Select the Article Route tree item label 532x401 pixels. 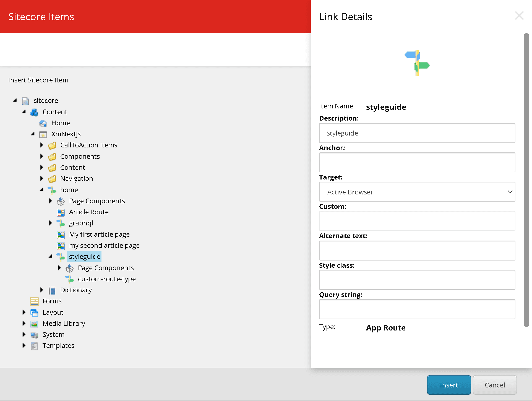pyautogui.click(x=89, y=212)
